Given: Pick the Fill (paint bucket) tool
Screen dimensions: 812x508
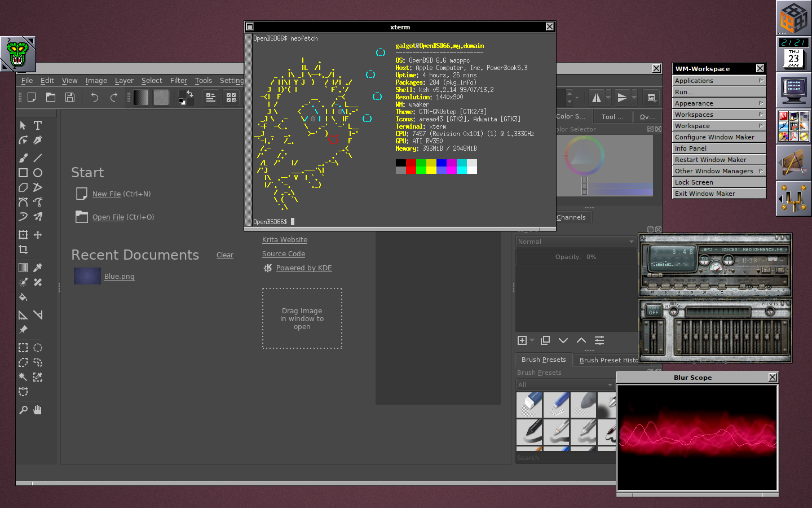Looking at the screenshot, I should 23,297.
